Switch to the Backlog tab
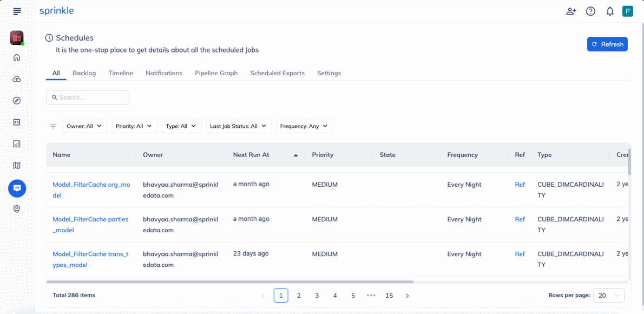The image size is (644, 314). [x=84, y=73]
